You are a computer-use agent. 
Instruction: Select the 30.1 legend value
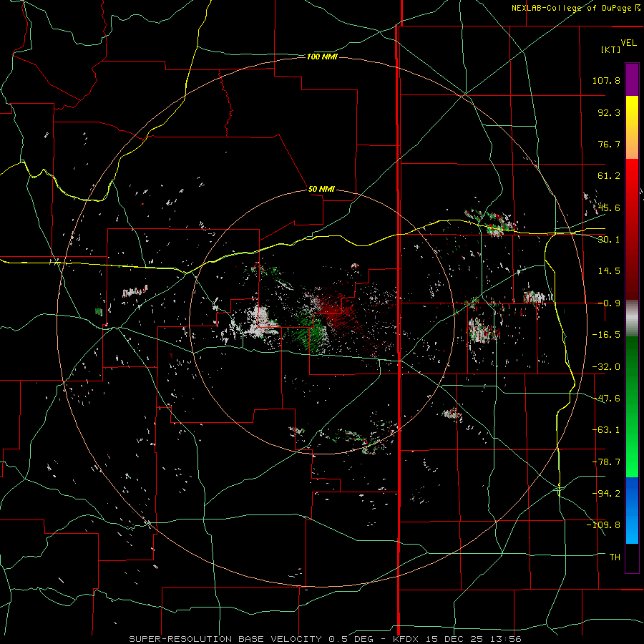point(609,240)
